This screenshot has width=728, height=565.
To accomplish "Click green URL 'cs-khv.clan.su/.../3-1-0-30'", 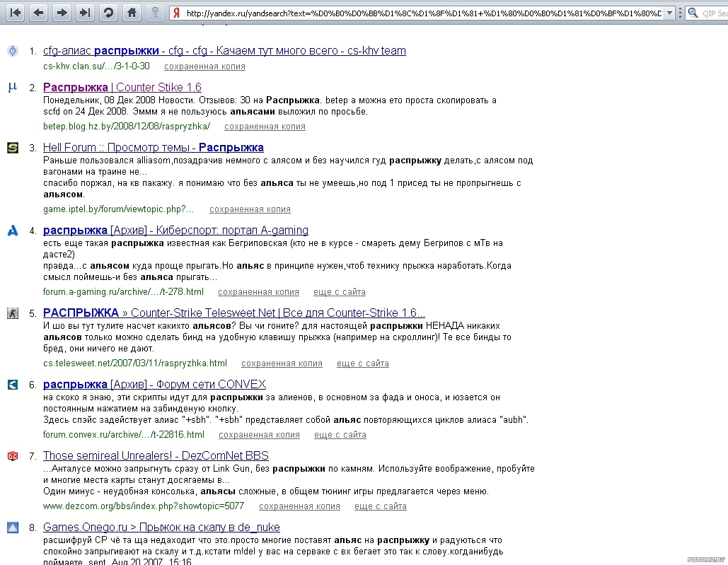I will click(96, 66).
